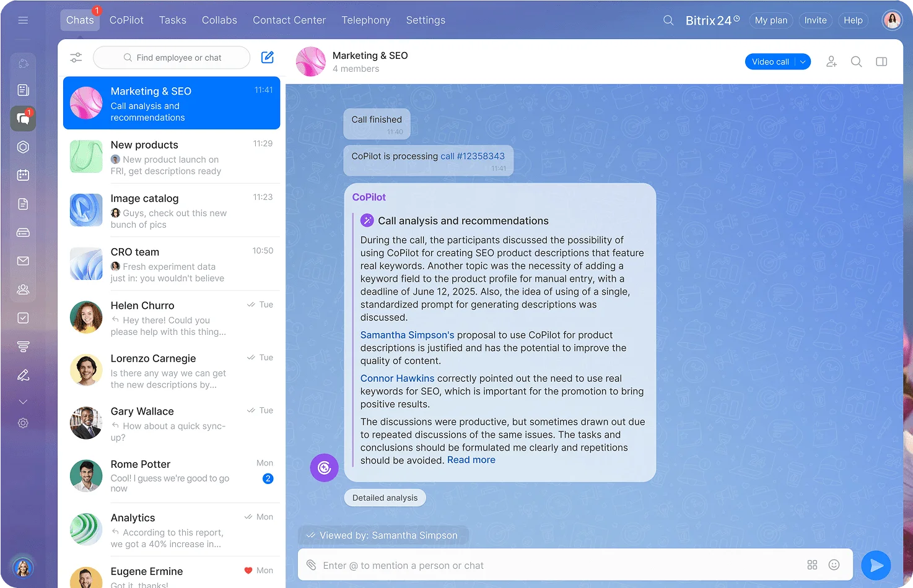Screen dimensions: 913x588
Task: Click the Find employee or chat field
Action: pos(172,58)
